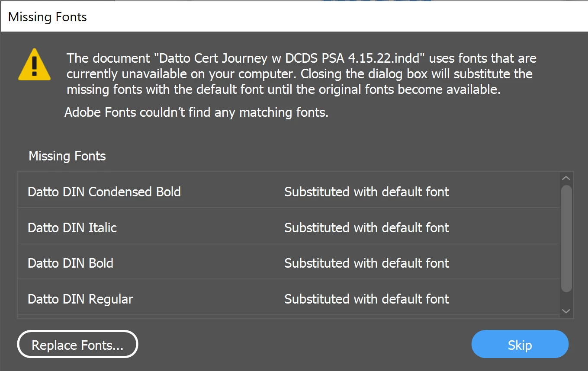Skip the missing fonts dialog
This screenshot has height=371, width=588.
pos(520,345)
